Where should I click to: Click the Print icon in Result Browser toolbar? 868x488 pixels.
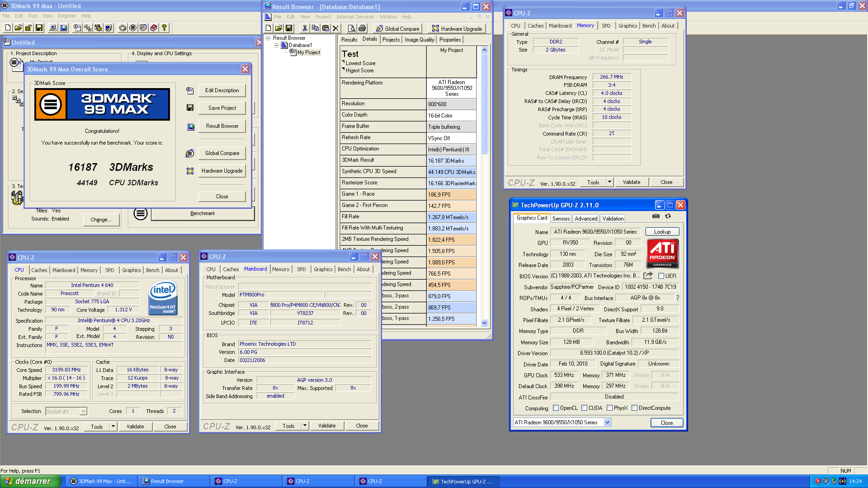coord(362,28)
